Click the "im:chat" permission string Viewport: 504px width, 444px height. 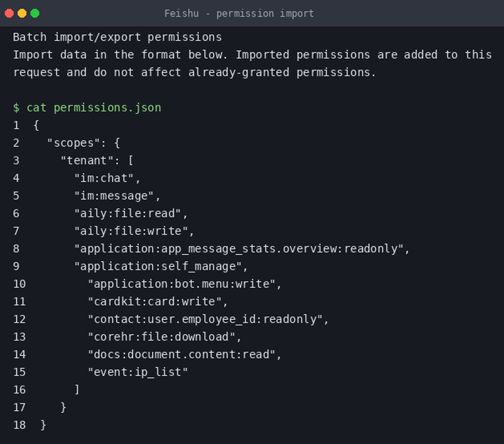coord(104,178)
